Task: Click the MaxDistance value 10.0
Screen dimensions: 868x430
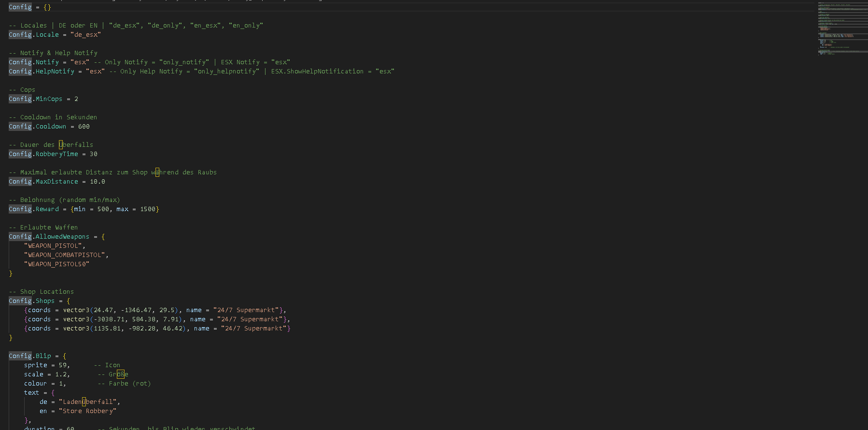Action: click(98, 182)
